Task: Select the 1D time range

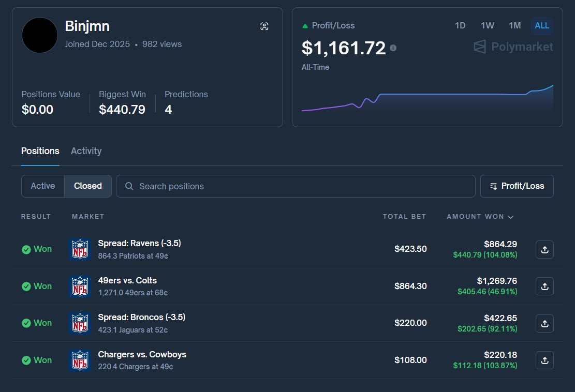Action: click(460, 26)
